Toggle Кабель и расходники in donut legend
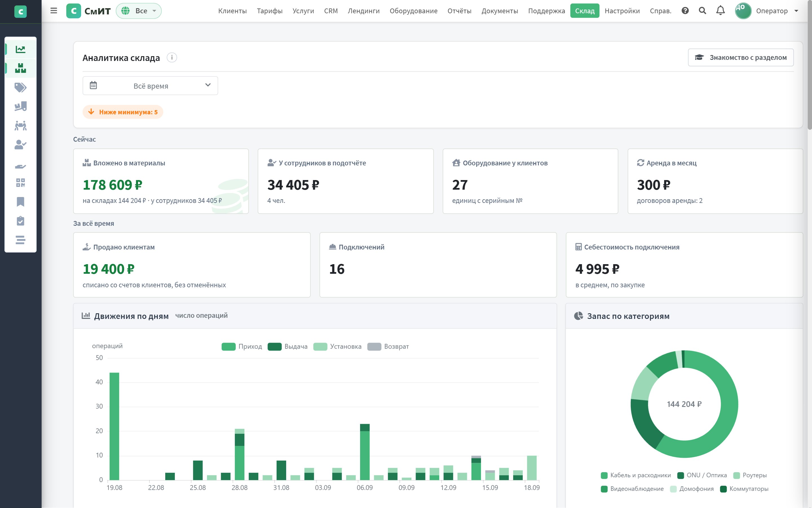The image size is (812, 508). pyautogui.click(x=636, y=475)
